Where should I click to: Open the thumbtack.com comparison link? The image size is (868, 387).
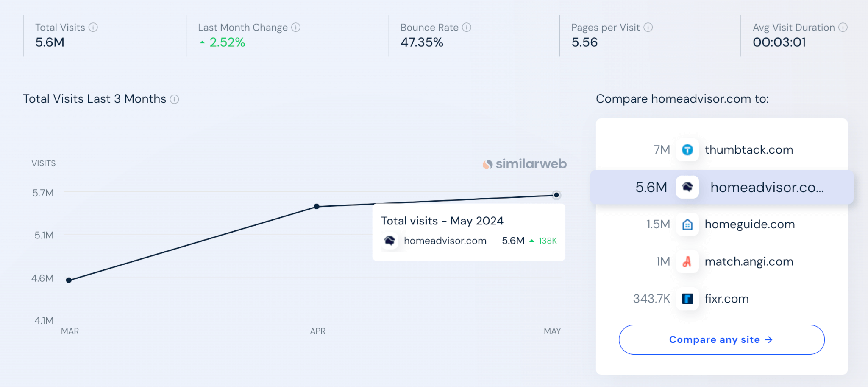748,150
